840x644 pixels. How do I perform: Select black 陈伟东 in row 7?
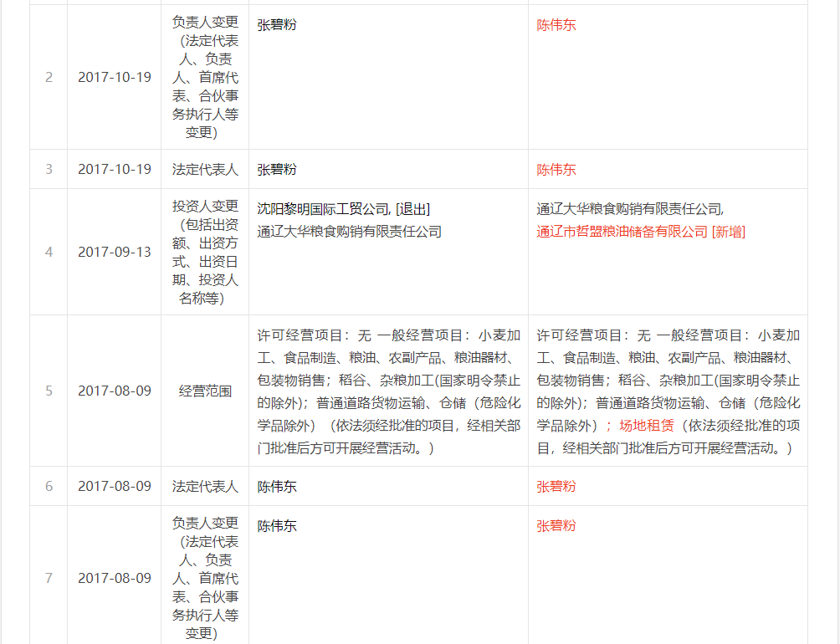click(277, 526)
